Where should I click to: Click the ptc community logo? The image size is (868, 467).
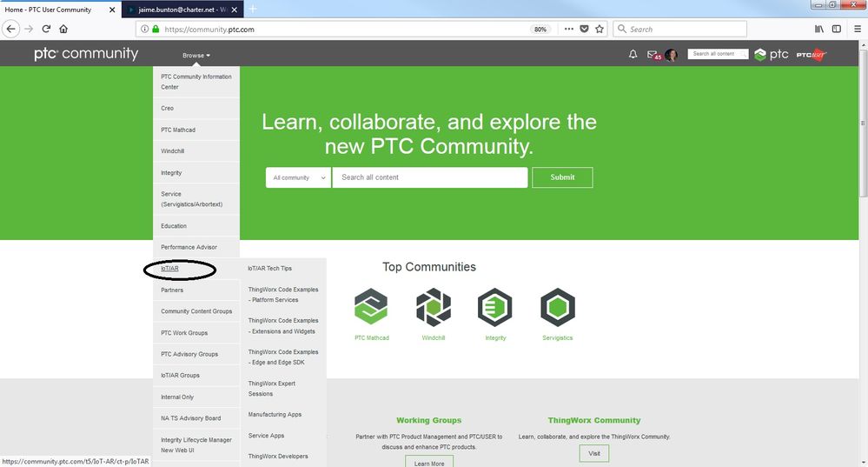click(x=86, y=54)
